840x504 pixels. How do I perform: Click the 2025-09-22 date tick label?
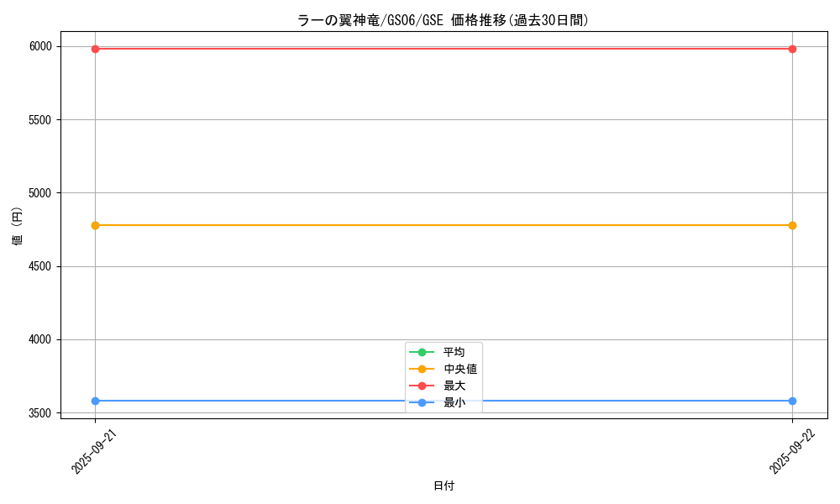tap(792, 451)
